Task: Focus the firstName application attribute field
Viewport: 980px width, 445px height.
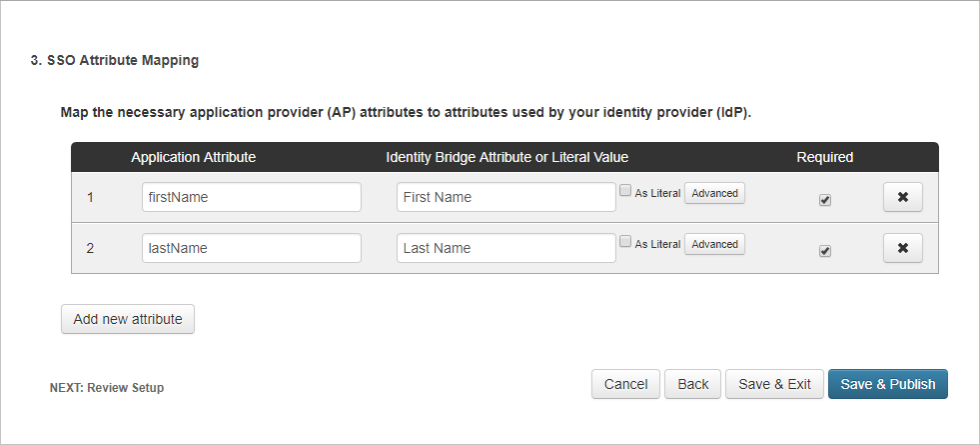Action: click(251, 197)
